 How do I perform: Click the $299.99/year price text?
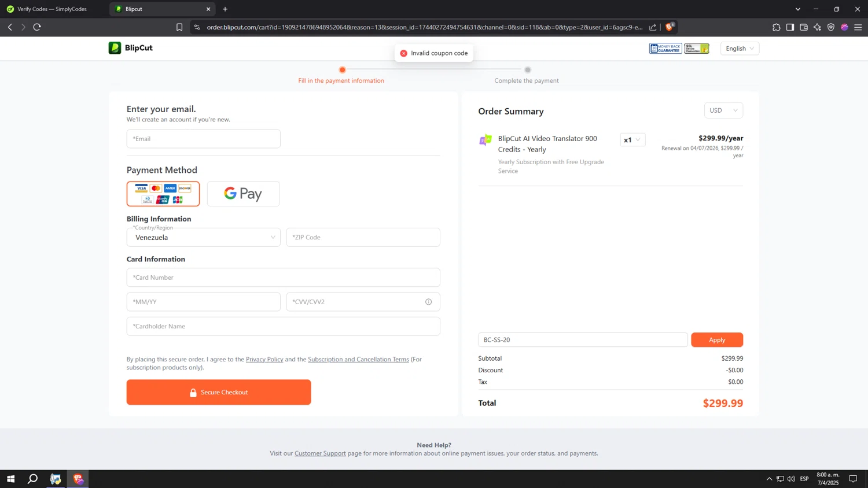(721, 138)
